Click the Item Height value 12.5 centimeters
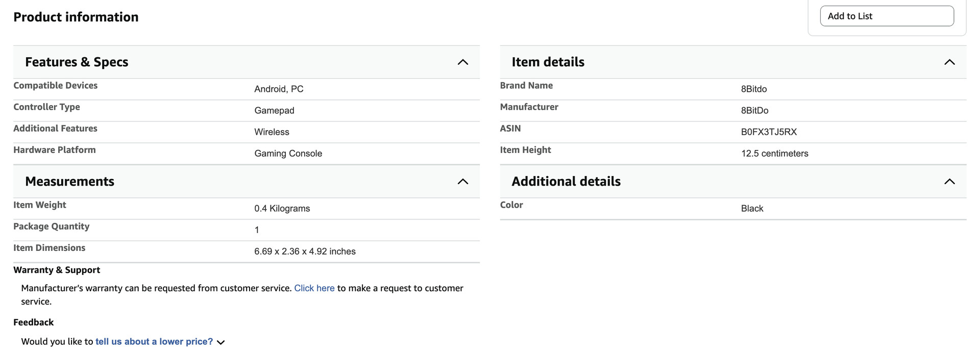Viewport: 980px width, 356px height. coord(774,154)
